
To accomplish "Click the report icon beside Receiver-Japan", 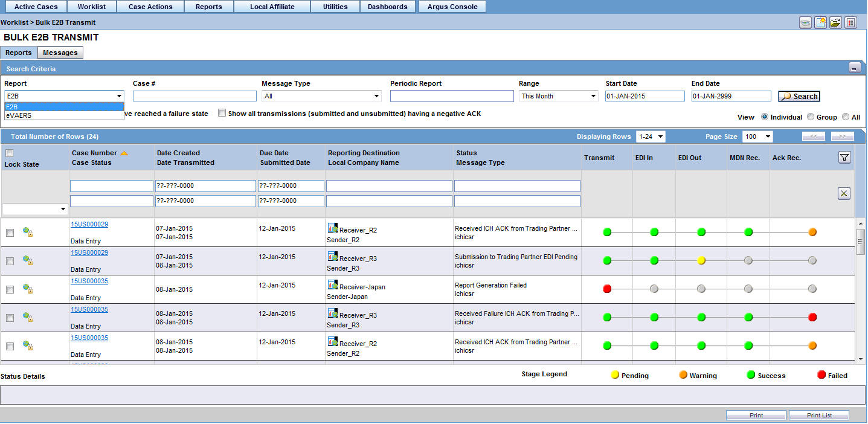I will [332, 284].
